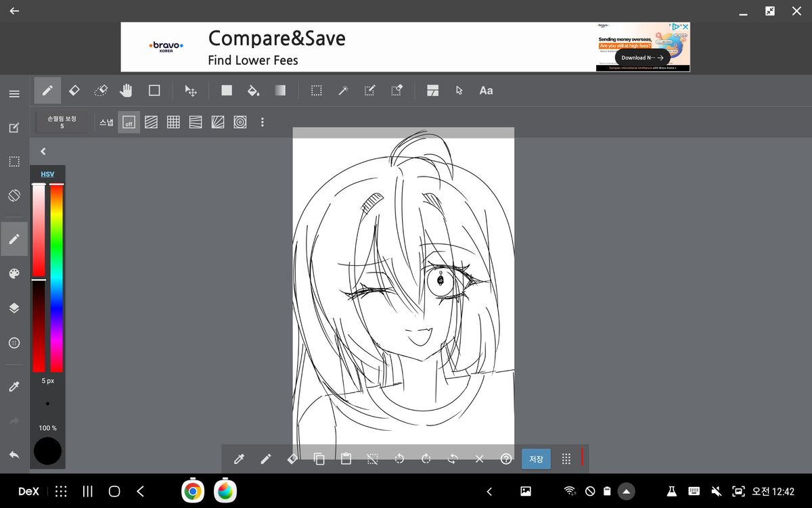Image resolution: width=812 pixels, height=508 pixels.
Task: Select the Eraser tool in top toolbar
Action: (74, 90)
